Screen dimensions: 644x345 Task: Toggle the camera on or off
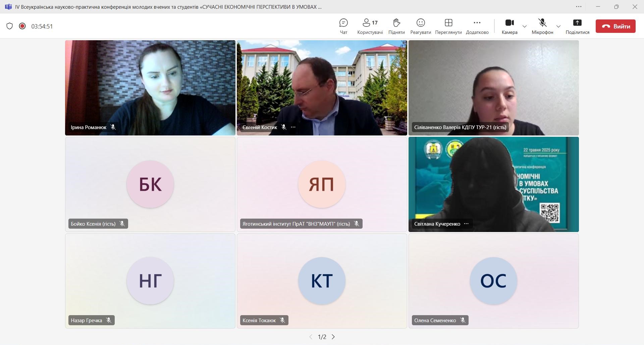509,26
